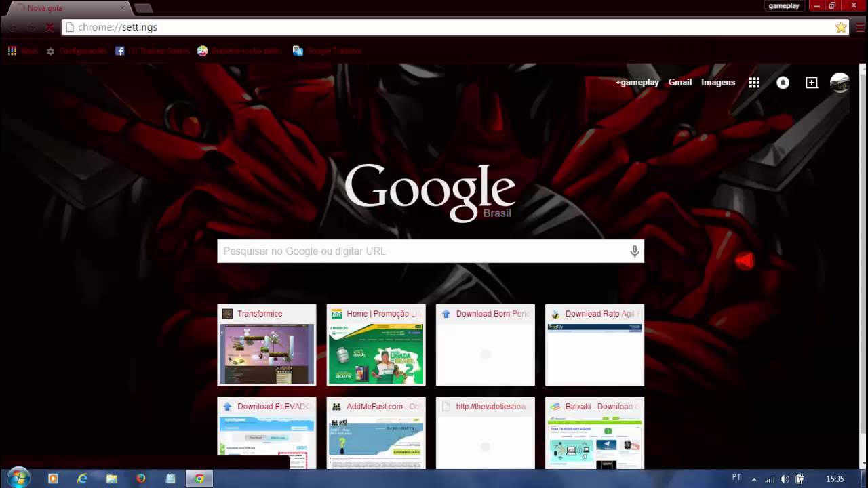
Task: Open the Google account avatar
Action: tap(840, 83)
